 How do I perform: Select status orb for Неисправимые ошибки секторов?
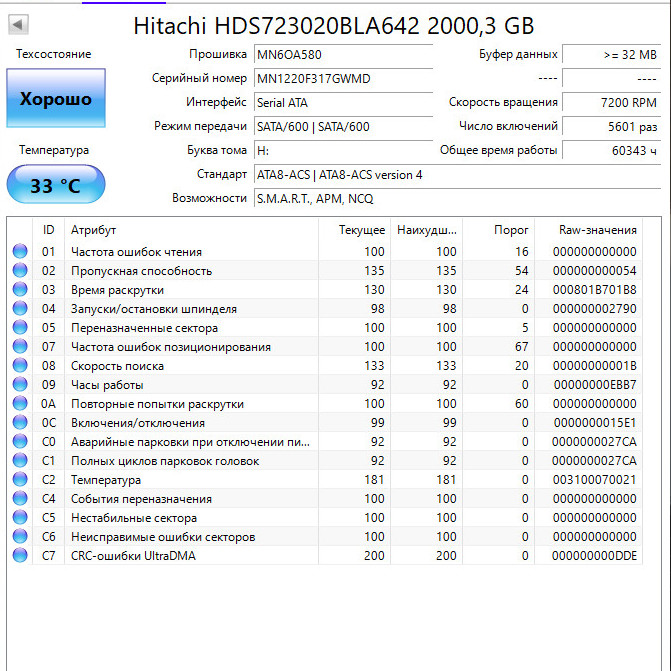click(20, 536)
